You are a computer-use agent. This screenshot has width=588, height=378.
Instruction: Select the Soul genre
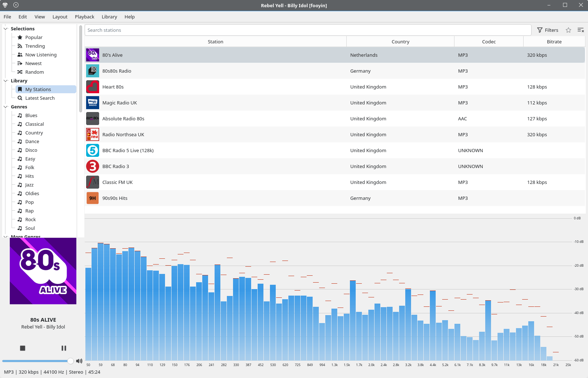coord(30,228)
